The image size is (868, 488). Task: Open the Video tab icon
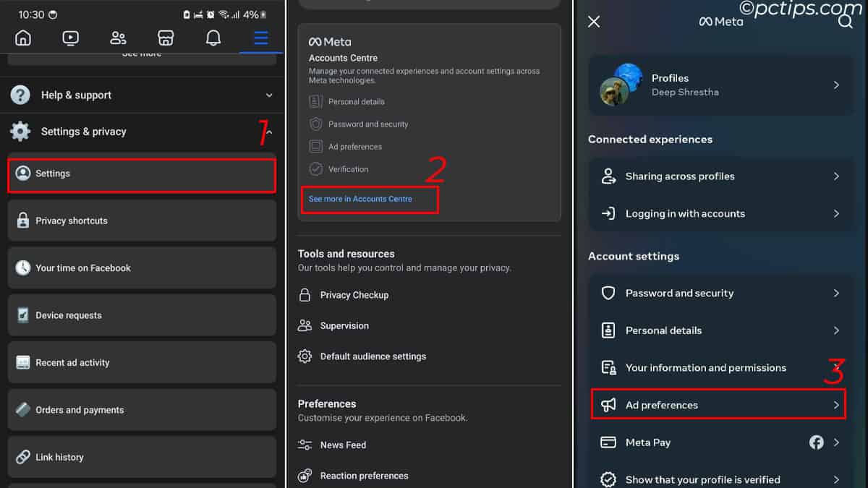point(71,38)
